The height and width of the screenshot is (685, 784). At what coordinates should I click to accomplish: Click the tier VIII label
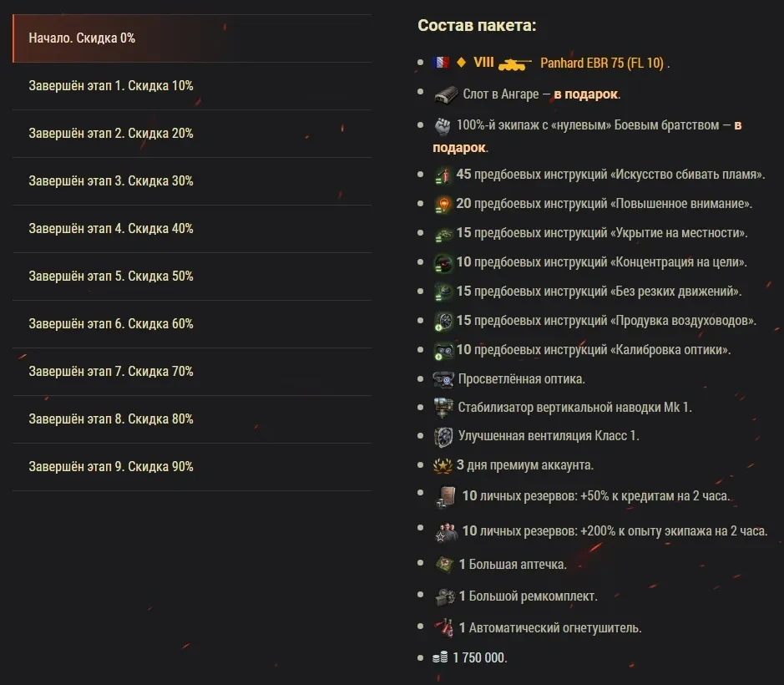click(483, 63)
